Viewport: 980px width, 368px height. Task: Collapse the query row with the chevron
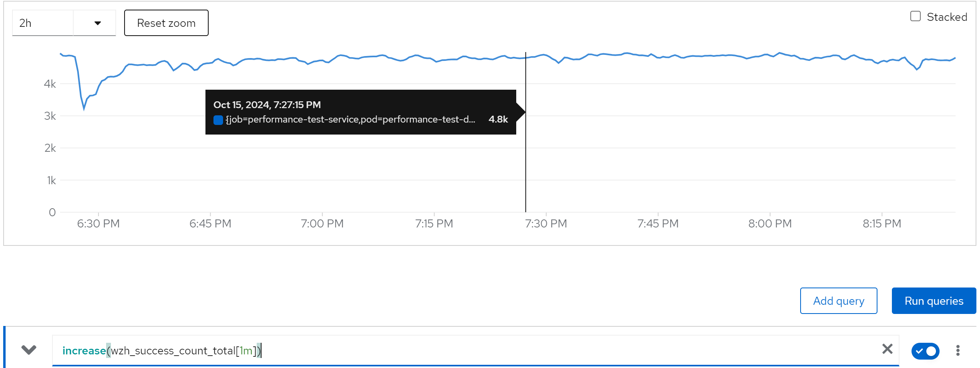click(x=29, y=350)
